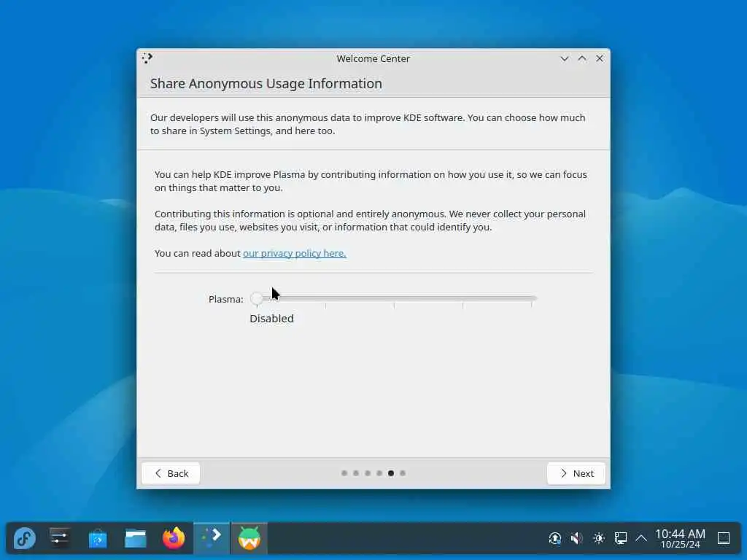
Task: Go to the Next page
Action: click(x=576, y=473)
